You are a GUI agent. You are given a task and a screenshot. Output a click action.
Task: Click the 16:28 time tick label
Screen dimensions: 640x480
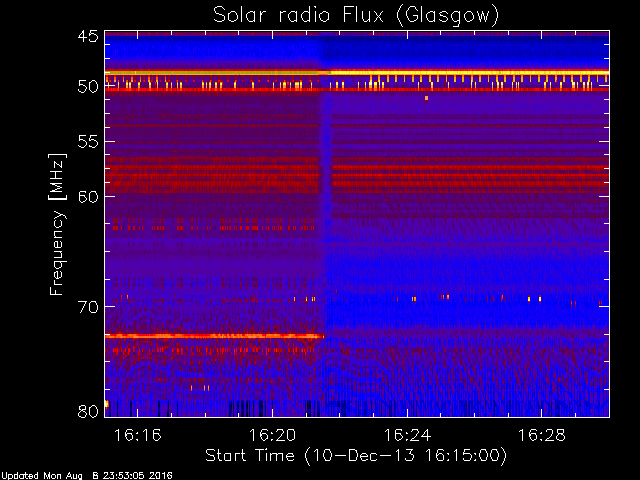(542, 435)
